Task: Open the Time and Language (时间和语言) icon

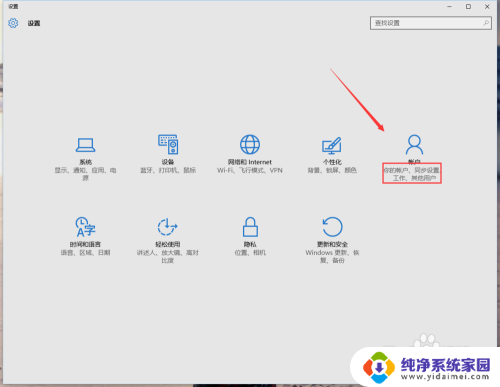Action: coord(85,227)
